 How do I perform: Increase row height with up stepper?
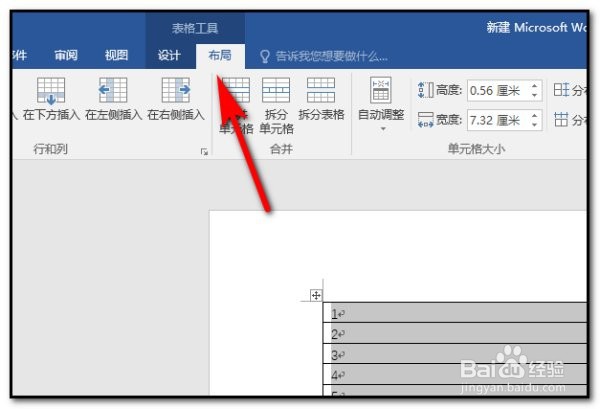tap(535, 86)
